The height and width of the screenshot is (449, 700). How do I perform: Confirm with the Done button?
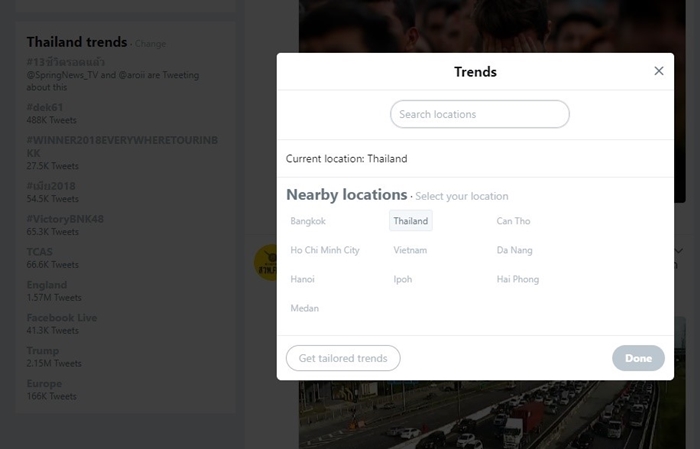(638, 358)
